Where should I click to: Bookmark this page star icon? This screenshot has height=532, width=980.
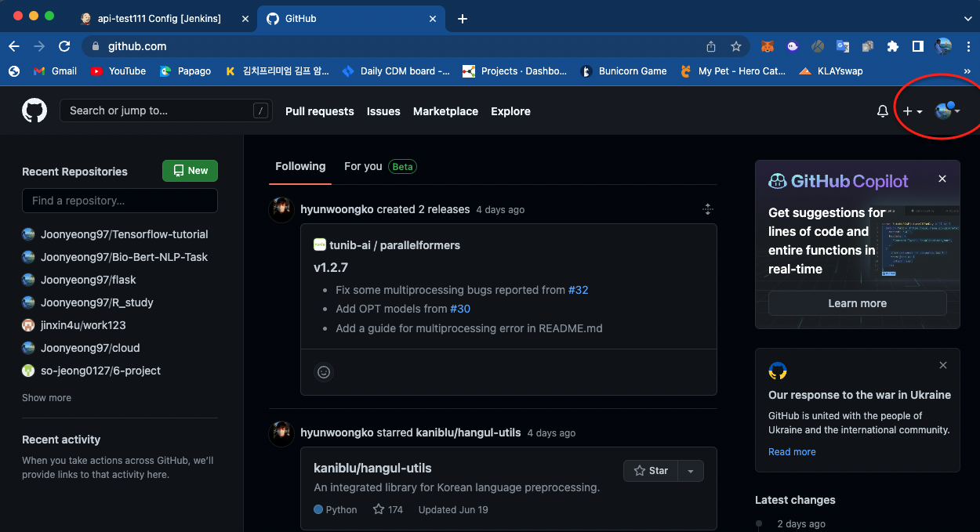coord(736,46)
